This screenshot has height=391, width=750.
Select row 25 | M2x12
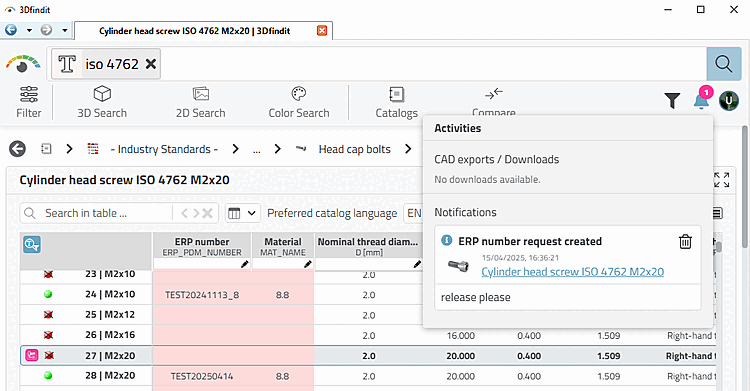point(110,315)
